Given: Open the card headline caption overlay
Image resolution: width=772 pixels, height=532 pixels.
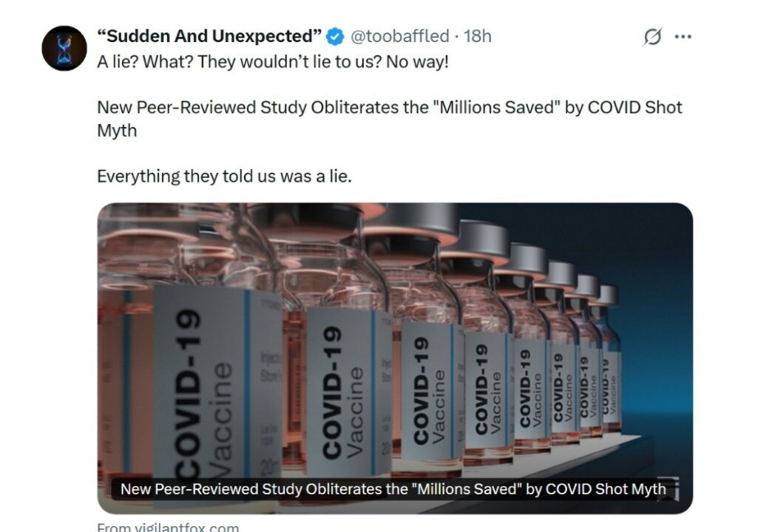Looking at the screenshot, I should click(393, 489).
